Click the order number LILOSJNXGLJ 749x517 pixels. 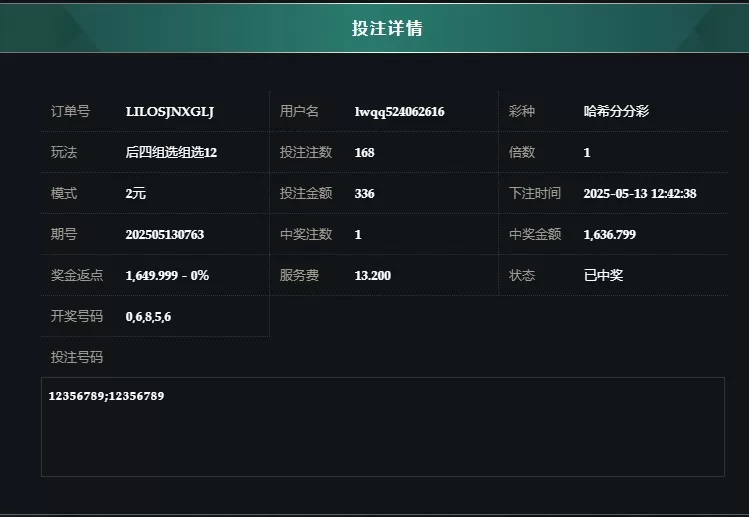click(170, 112)
